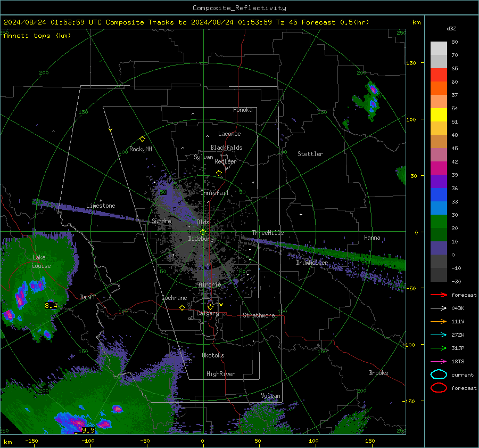Image resolution: width=479 pixels, height=448 pixels.
Task: Click the Innisfail city label
Action: (x=215, y=193)
